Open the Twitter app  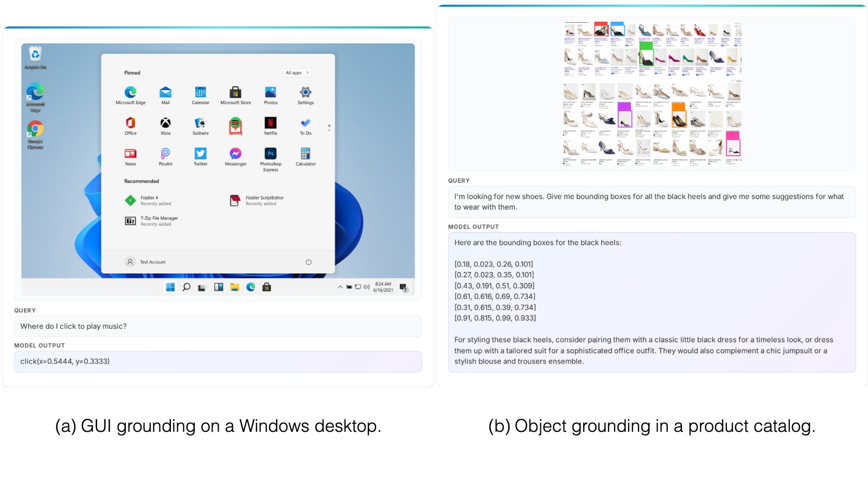pyautogui.click(x=200, y=156)
